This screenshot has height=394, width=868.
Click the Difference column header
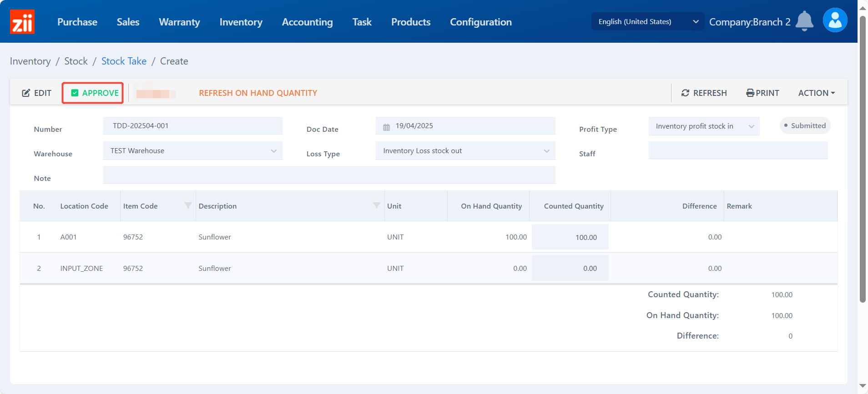(x=699, y=206)
